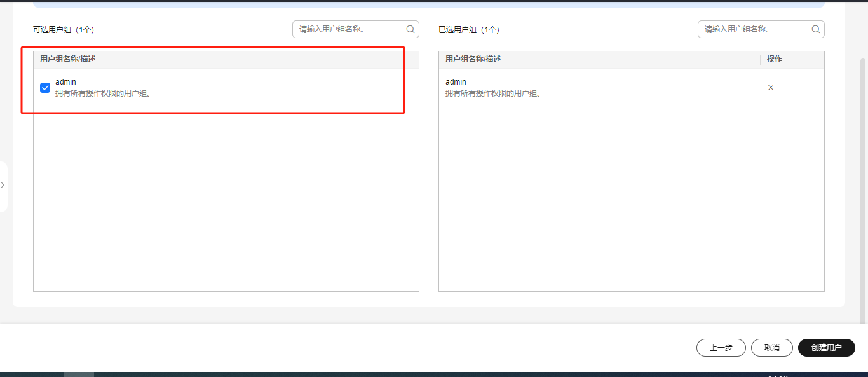Click the 取消 button
This screenshot has width=868, height=377.
point(771,348)
